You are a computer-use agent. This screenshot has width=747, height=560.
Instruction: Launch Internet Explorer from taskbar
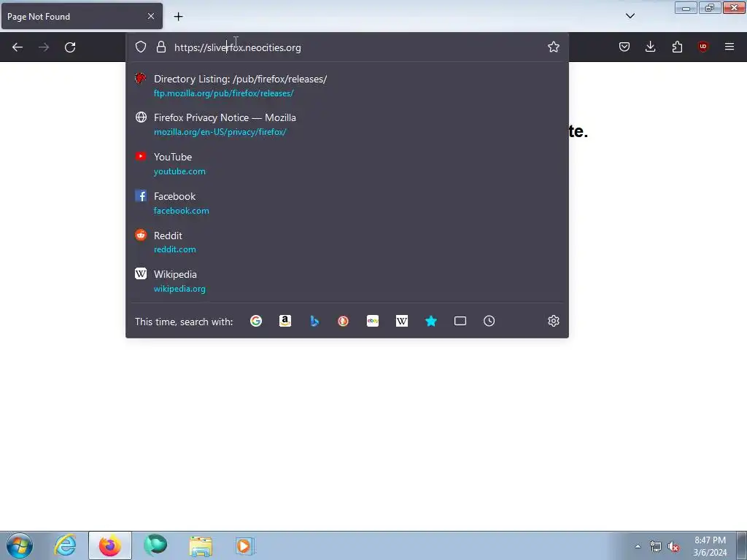click(x=65, y=545)
